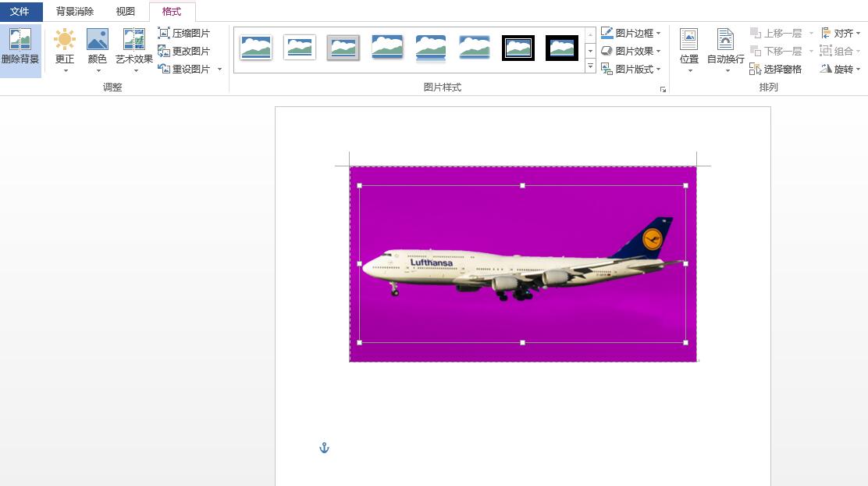Viewport: 868px width, 486px height.
Task: Click picture styles gallery row-up arrow
Action: pyautogui.click(x=591, y=34)
